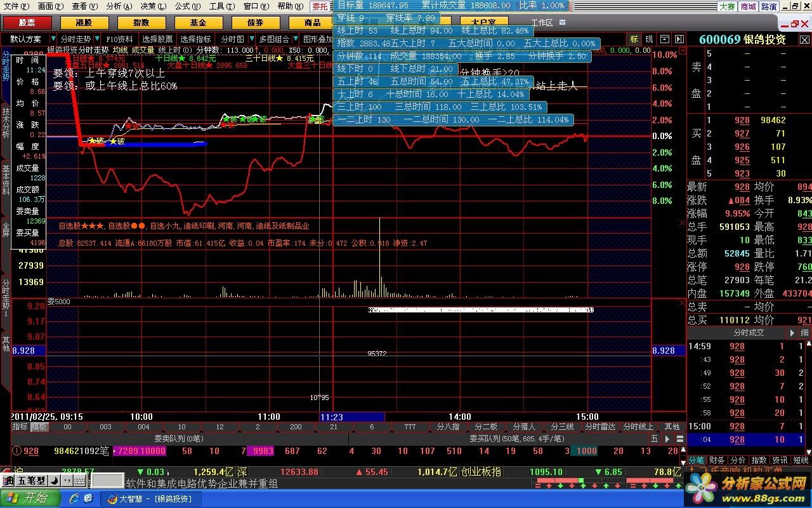
Task: Open the 分析 menu
Action: (119, 6)
